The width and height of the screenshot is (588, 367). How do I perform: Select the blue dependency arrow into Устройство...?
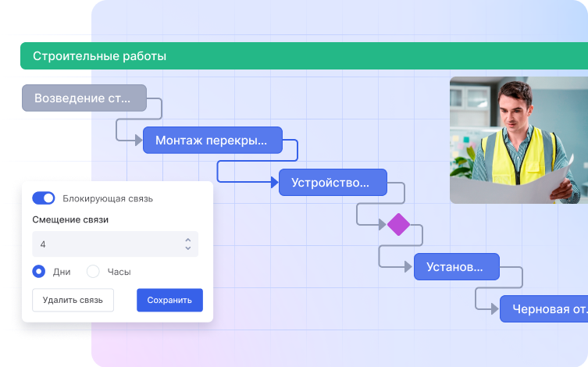273,183
